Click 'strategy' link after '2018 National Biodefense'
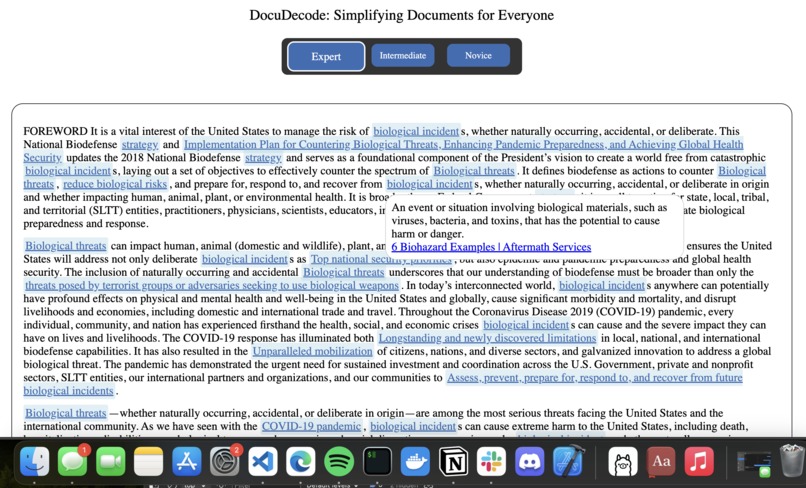 [x=263, y=158]
